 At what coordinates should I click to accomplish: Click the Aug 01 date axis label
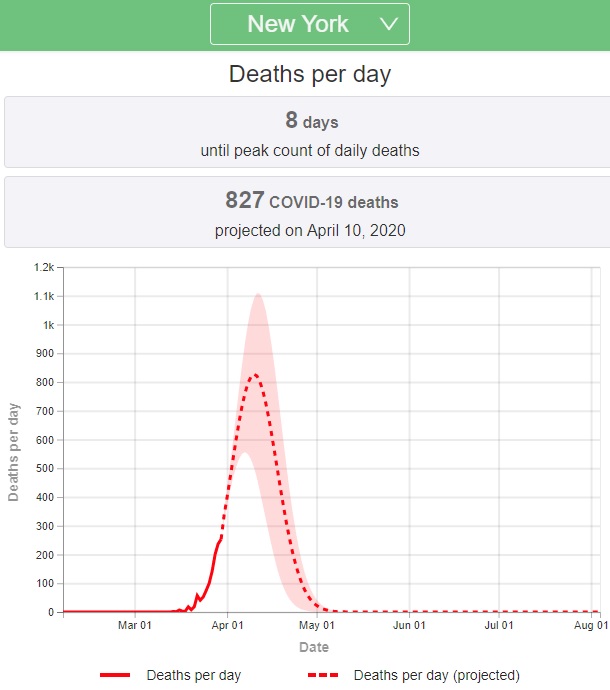click(x=591, y=626)
